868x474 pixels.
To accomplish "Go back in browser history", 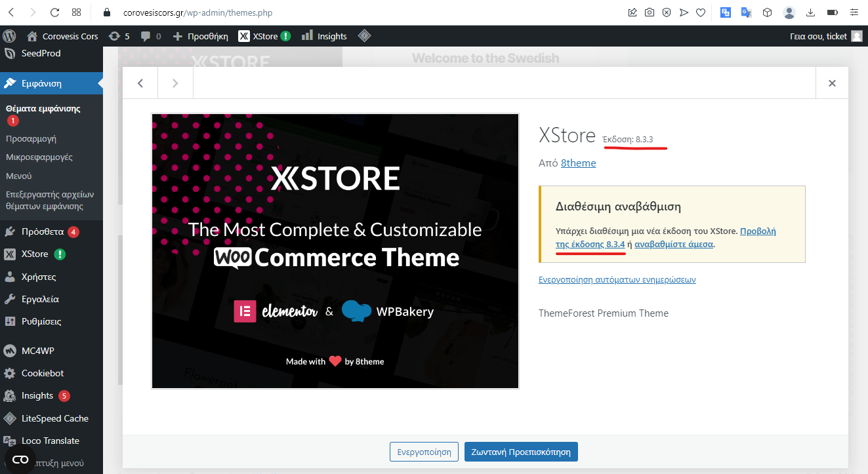I will [11, 12].
